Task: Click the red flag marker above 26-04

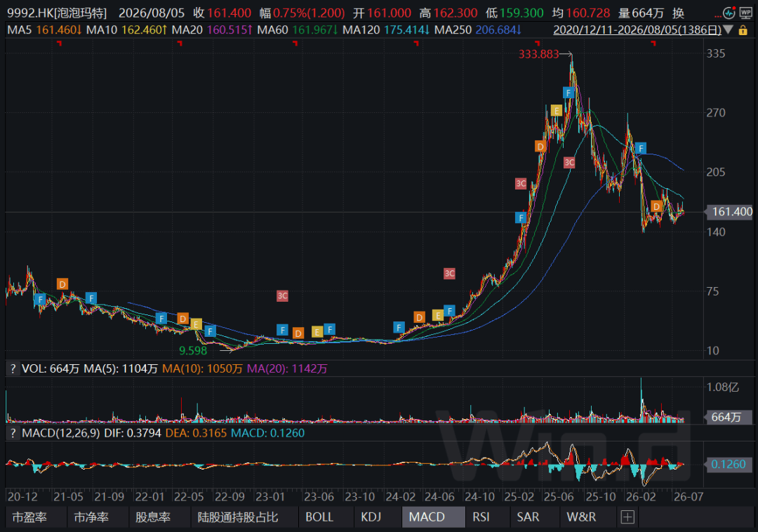Action: [x=653, y=44]
